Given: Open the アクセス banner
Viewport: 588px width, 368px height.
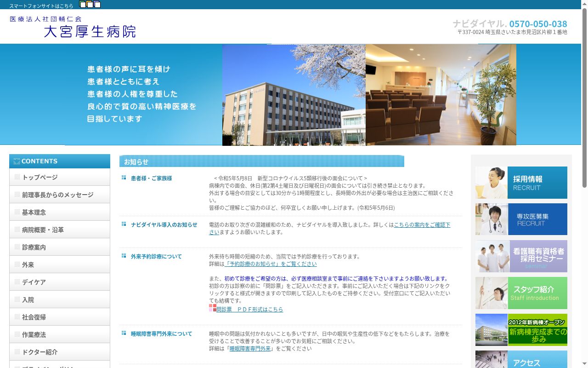Looking at the screenshot, I should click(521, 359).
